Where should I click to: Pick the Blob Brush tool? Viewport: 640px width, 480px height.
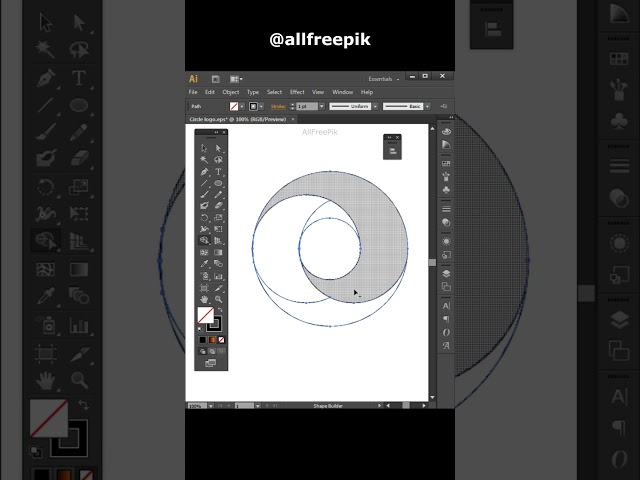[204, 206]
